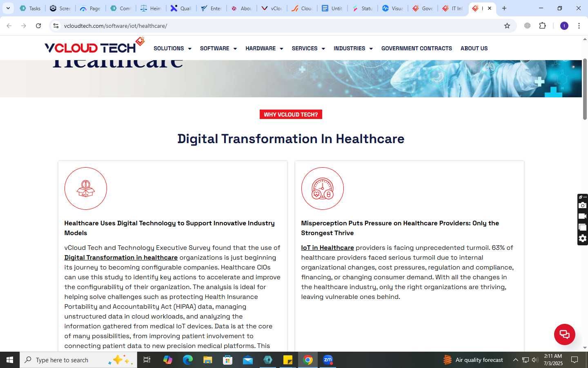Go back to previous page
This screenshot has width=588, height=368.
click(x=9, y=26)
